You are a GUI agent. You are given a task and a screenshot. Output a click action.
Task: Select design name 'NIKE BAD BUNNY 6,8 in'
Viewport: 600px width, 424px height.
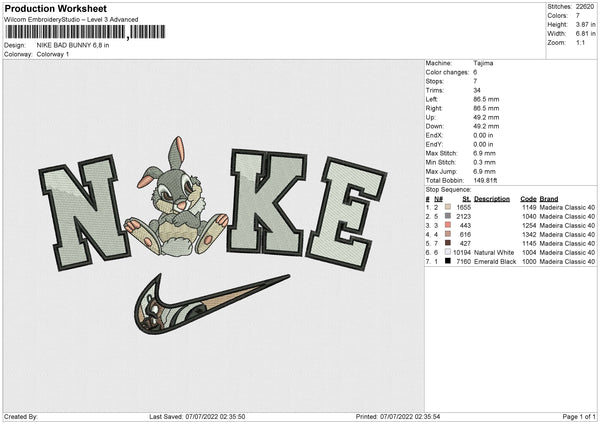click(x=73, y=45)
